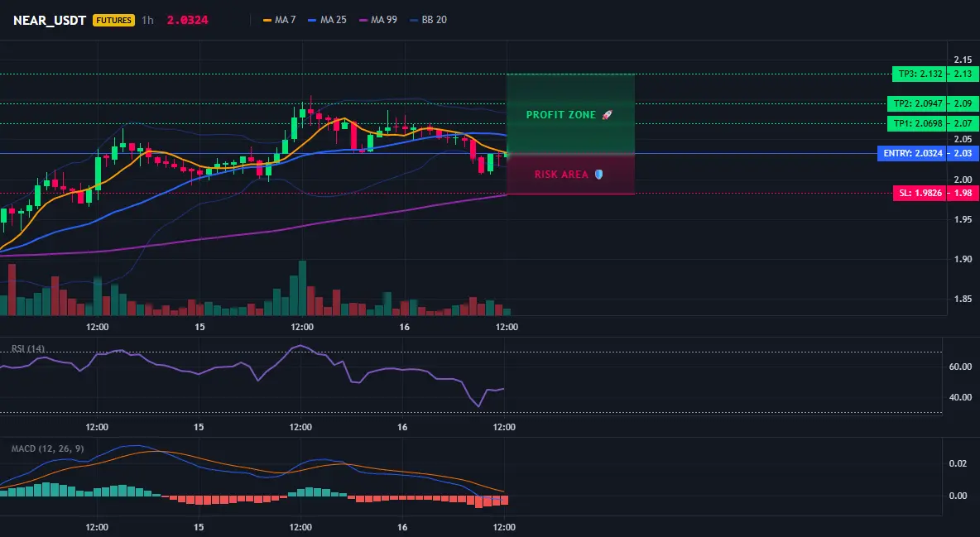Click the 1.90 price axis value
980x537 pixels.
[963, 260]
